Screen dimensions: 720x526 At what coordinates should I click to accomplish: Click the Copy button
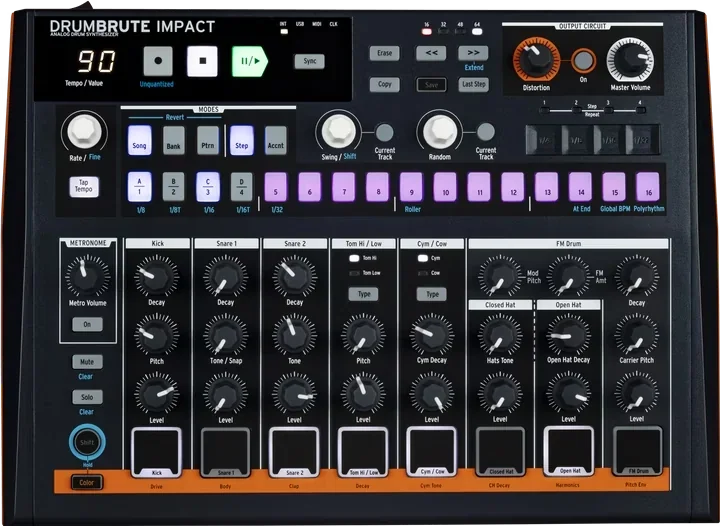click(x=384, y=84)
